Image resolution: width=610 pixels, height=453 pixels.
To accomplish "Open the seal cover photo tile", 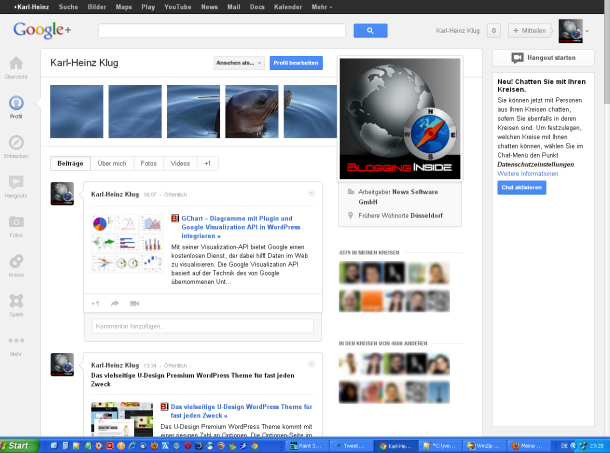I will click(x=252, y=112).
